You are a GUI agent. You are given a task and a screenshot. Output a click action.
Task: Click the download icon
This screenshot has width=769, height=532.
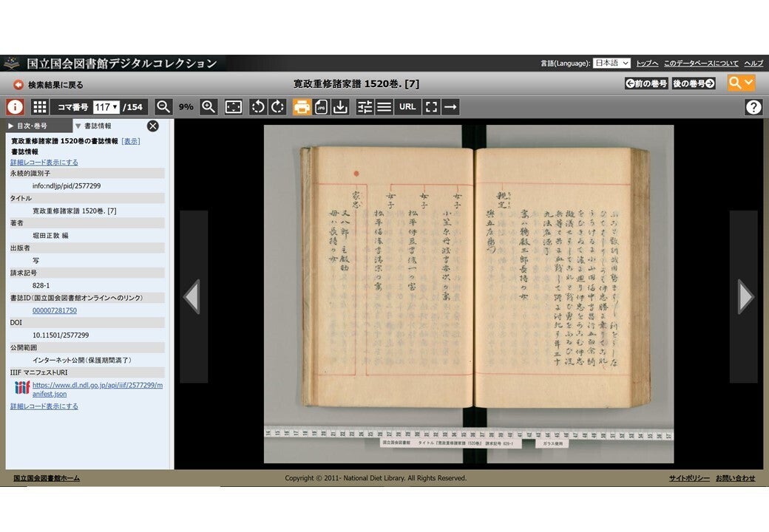340,107
